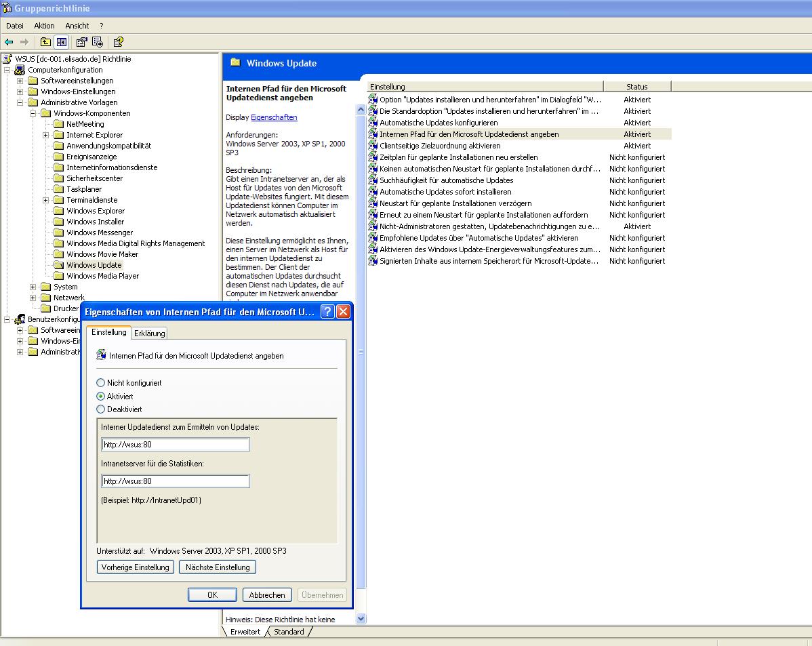Click icon of 'Automatische Updates sofort installieren'

[x=373, y=192]
